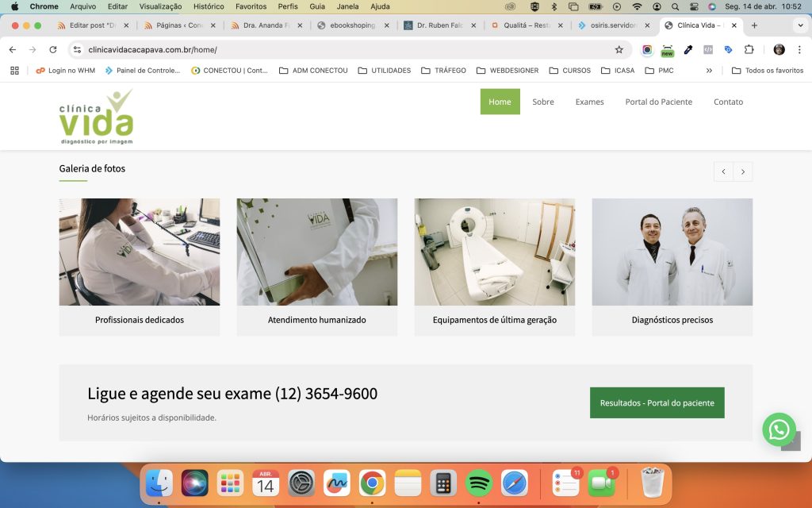The width and height of the screenshot is (812, 508).
Task: Launch Safari from the dock
Action: tap(514, 483)
